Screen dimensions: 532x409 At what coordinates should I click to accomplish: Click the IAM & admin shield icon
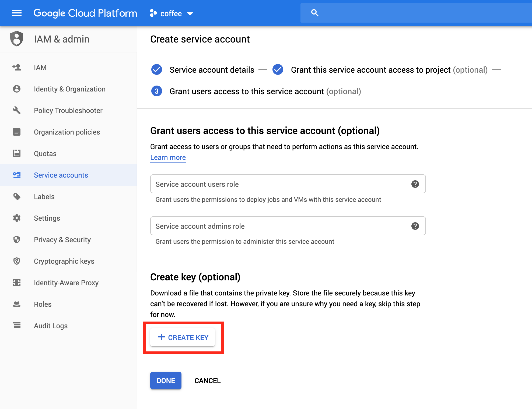17,39
